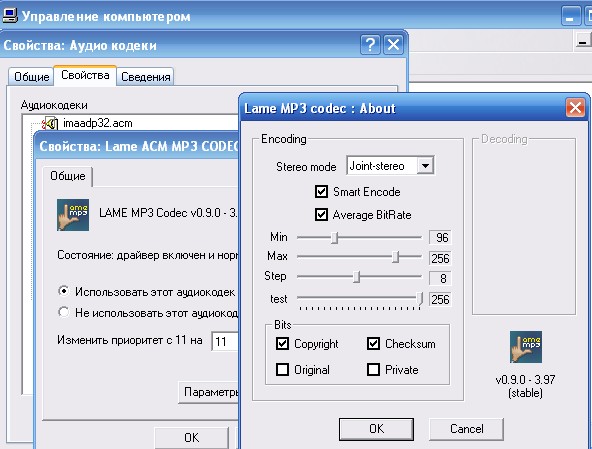The image size is (592, 449).
Task: Close the Lame MP3 codec About dialog
Action: pos(575,108)
